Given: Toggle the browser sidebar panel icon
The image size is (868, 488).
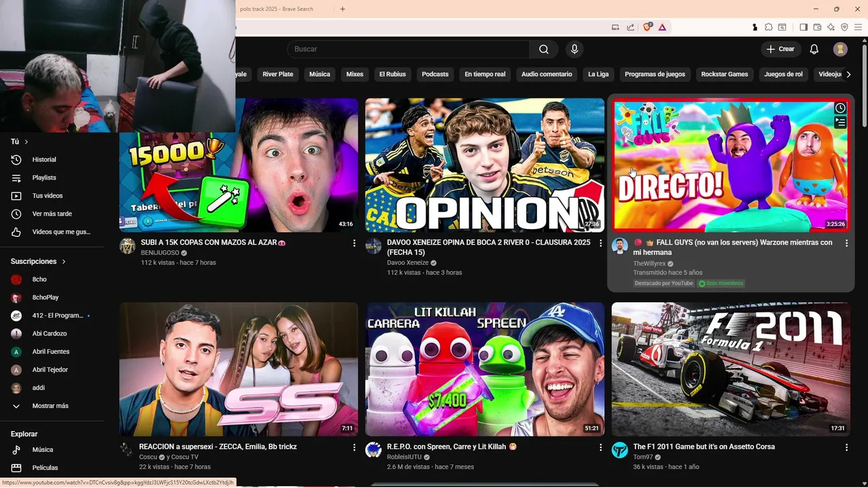Looking at the screenshot, I should click(x=804, y=27).
